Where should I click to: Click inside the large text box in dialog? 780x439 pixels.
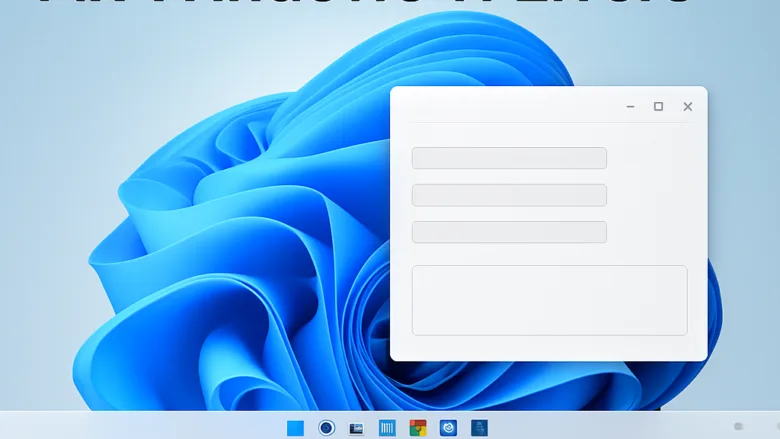pyautogui.click(x=550, y=300)
